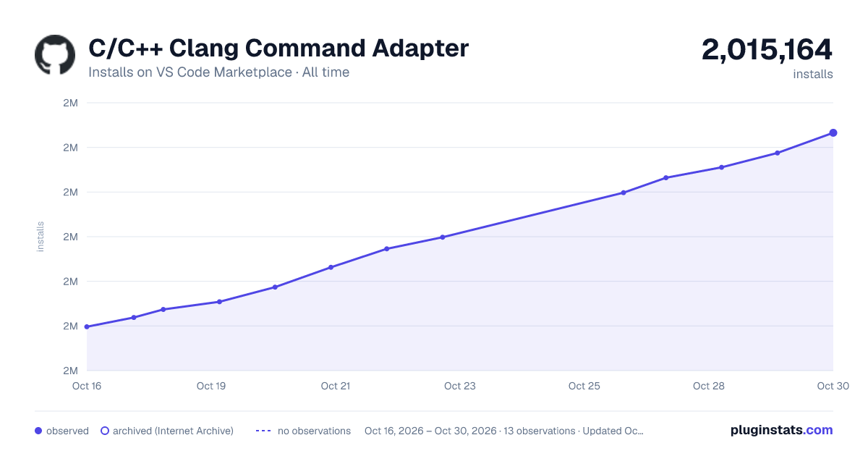Image resolution: width=868 pixels, height=456 pixels.
Task: Click the date range and observations footer text
Action: pos(504,431)
